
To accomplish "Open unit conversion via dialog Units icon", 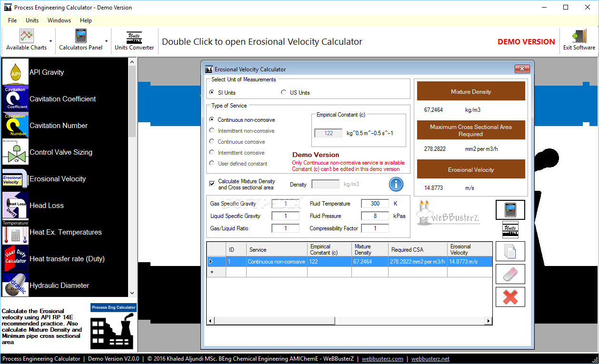I will click(510, 229).
